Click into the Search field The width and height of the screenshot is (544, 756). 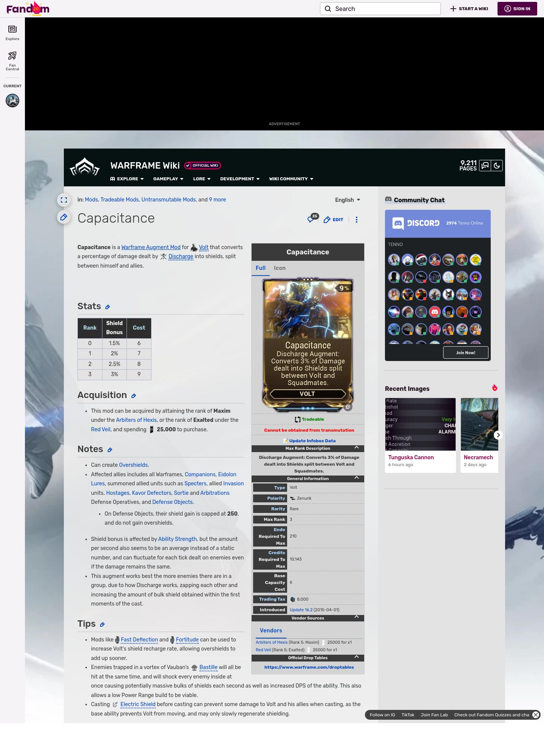(380, 9)
